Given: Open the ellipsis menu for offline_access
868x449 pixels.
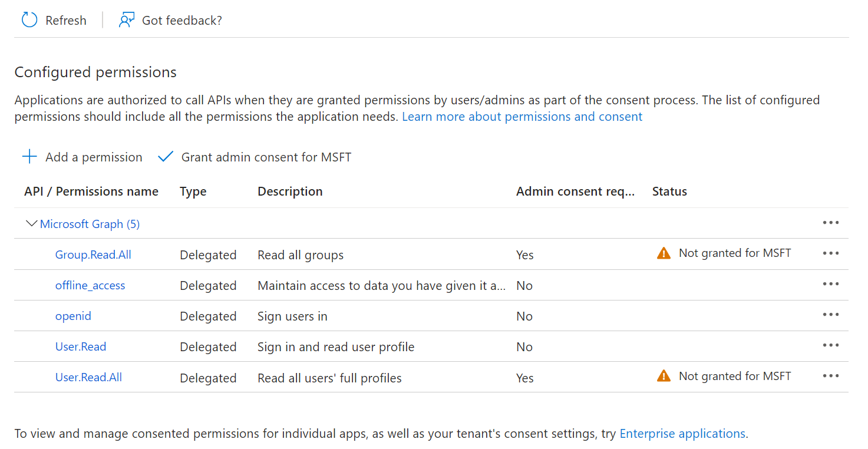Looking at the screenshot, I should click(830, 284).
